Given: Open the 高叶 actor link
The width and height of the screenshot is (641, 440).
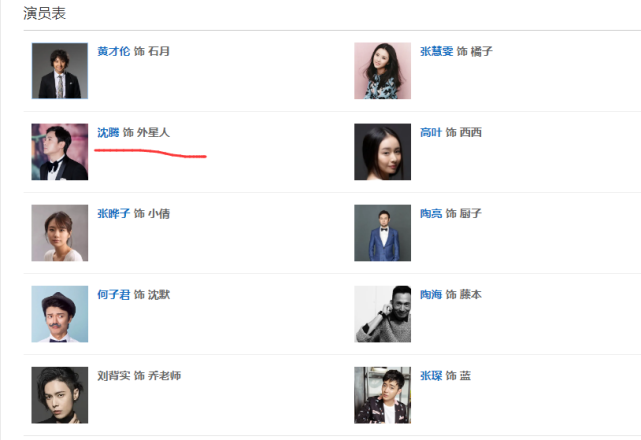Looking at the screenshot, I should point(431,132).
